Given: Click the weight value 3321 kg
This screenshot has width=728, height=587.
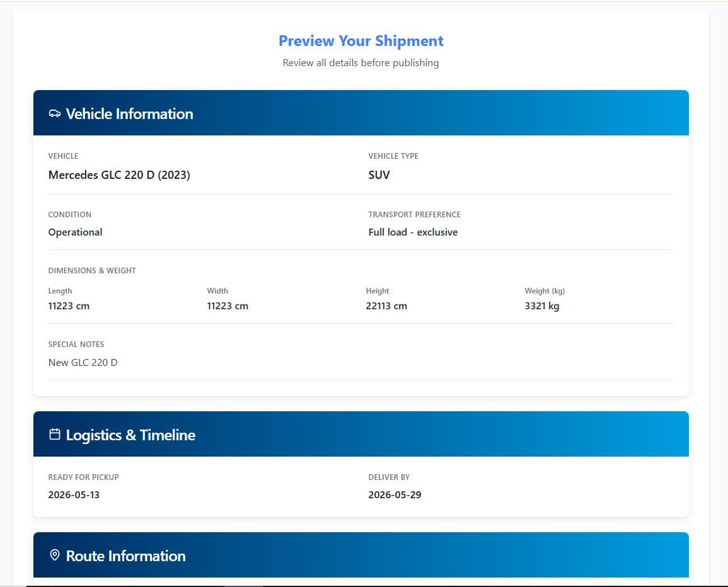Looking at the screenshot, I should click(x=542, y=306).
